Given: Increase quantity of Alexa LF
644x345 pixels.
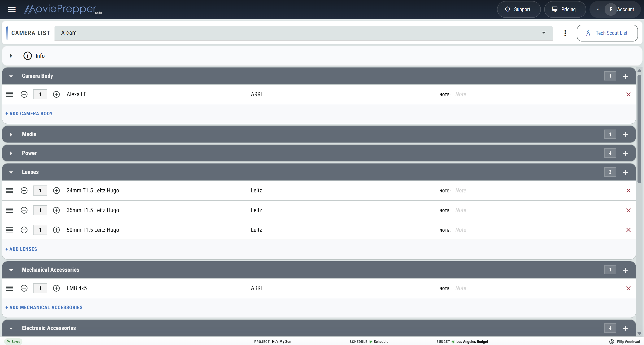Looking at the screenshot, I should tap(57, 94).
